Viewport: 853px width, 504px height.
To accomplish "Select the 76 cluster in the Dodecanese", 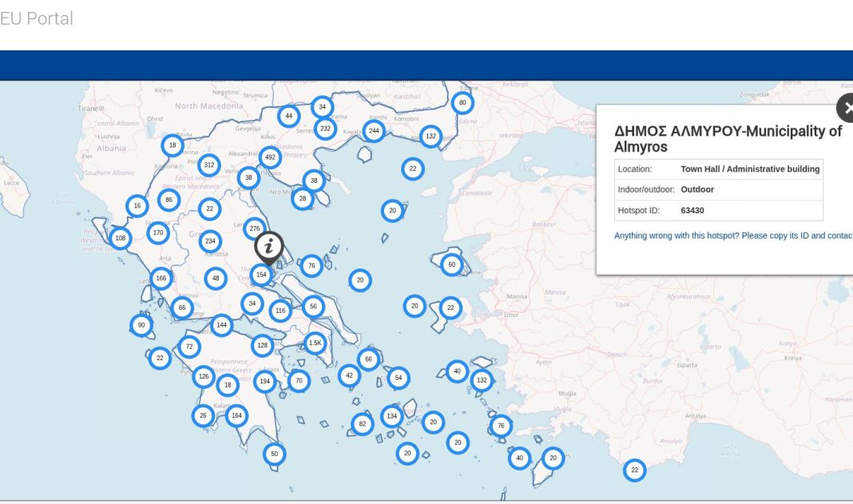I will click(x=500, y=426).
